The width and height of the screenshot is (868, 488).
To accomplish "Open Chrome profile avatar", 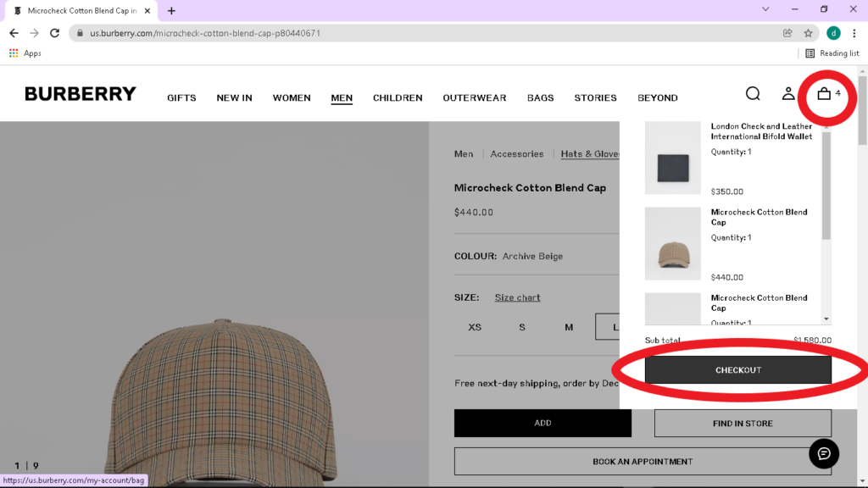I will [833, 33].
